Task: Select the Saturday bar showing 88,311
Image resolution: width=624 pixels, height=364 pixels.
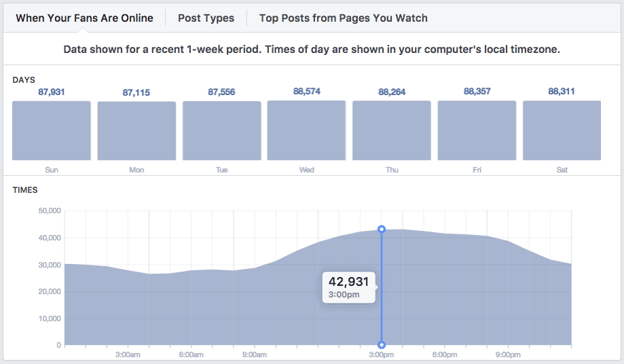Action: [x=562, y=130]
